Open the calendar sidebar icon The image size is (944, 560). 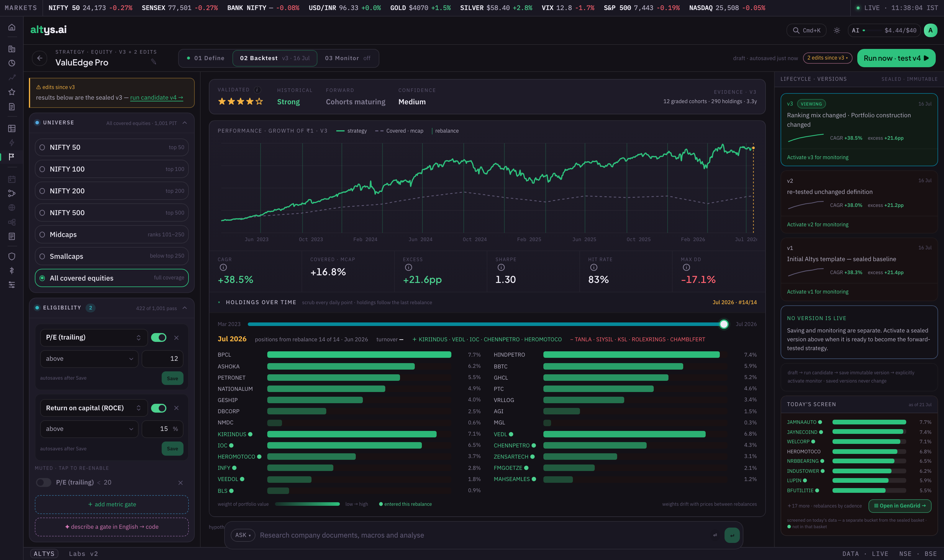12,179
